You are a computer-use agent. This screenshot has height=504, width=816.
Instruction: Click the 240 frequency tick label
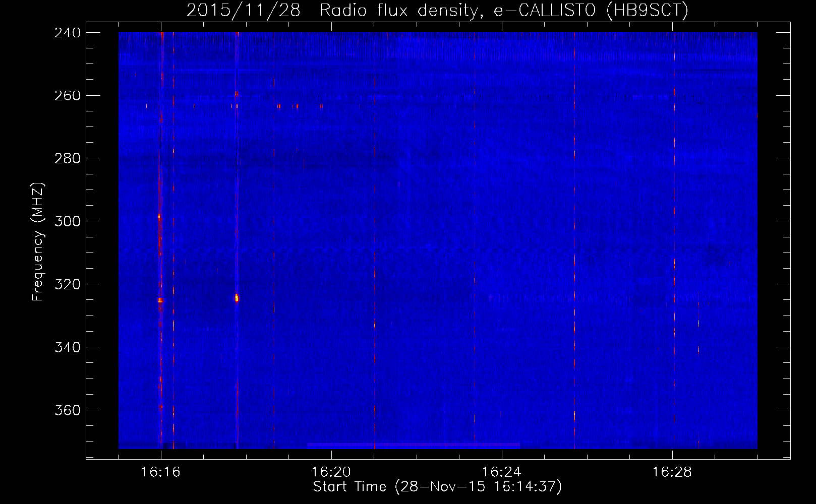point(68,33)
